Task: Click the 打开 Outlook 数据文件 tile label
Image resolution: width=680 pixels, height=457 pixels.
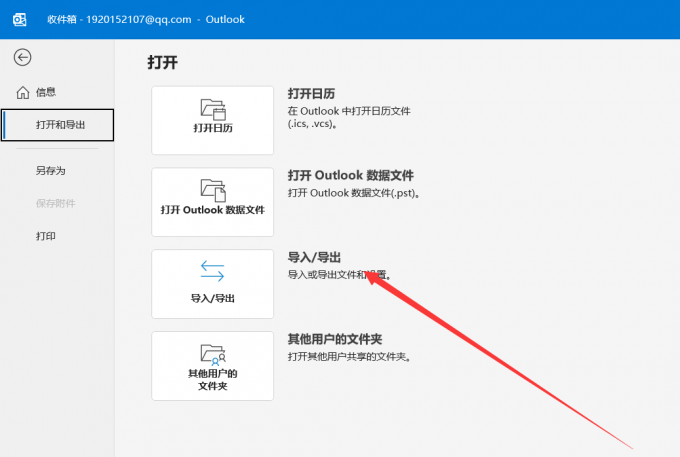Action: [212, 210]
